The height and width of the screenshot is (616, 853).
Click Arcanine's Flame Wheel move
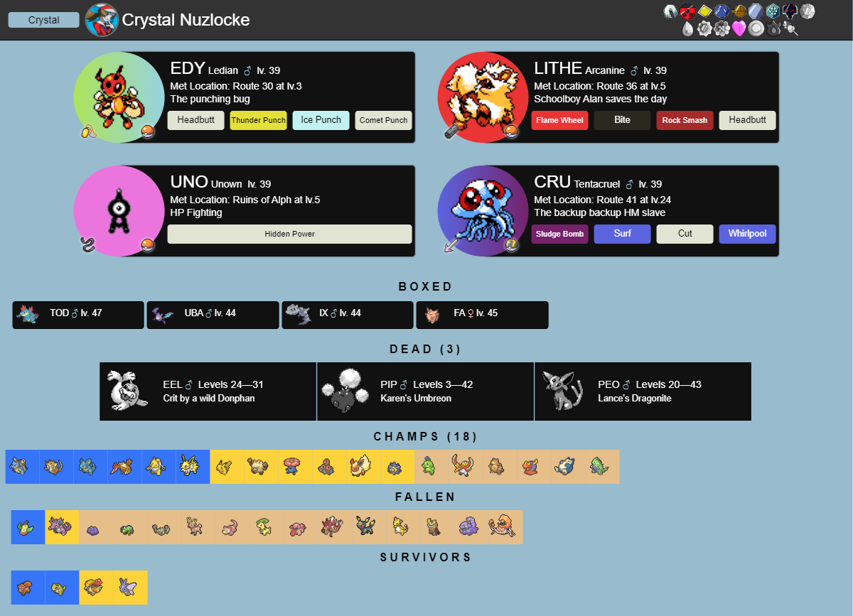(x=560, y=120)
